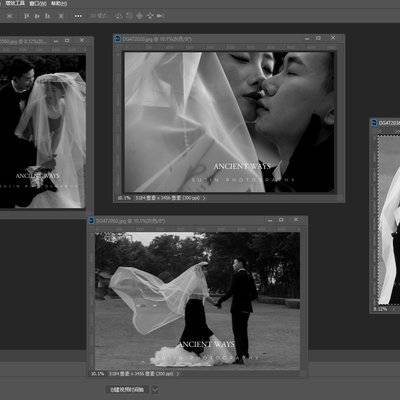Click the 创建视频时间轴 button
Image resolution: width=400 pixels, height=400 pixels.
click(x=127, y=389)
